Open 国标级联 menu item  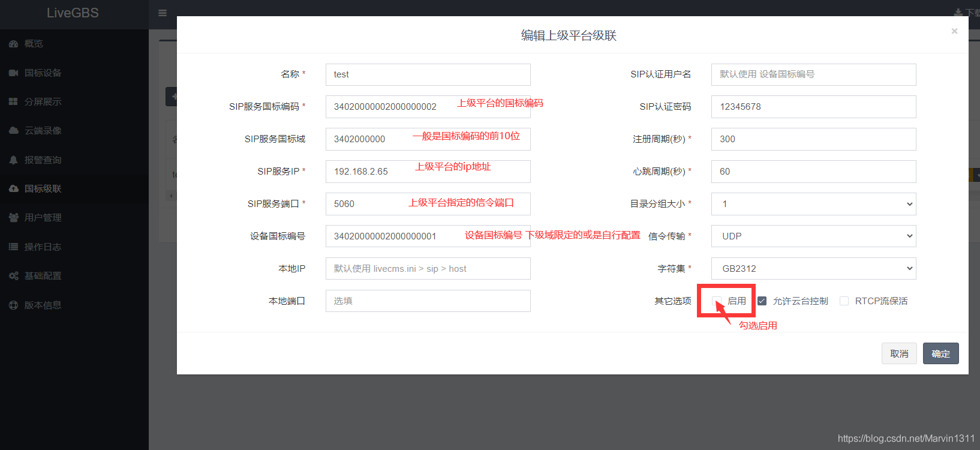74,188
